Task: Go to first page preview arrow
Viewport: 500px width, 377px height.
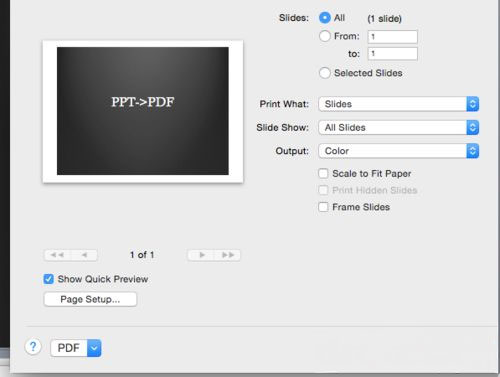Action: 57,255
